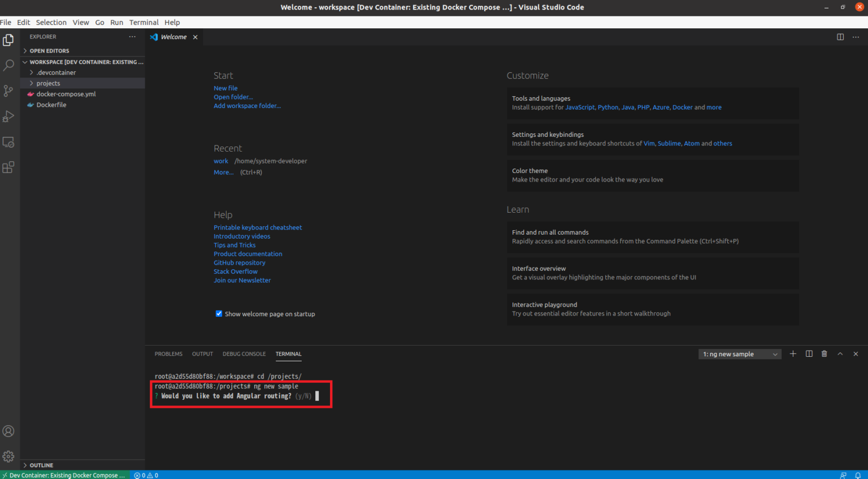Open the Search view in activity bar
Screen dimensions: 868x479
[x=8, y=65]
